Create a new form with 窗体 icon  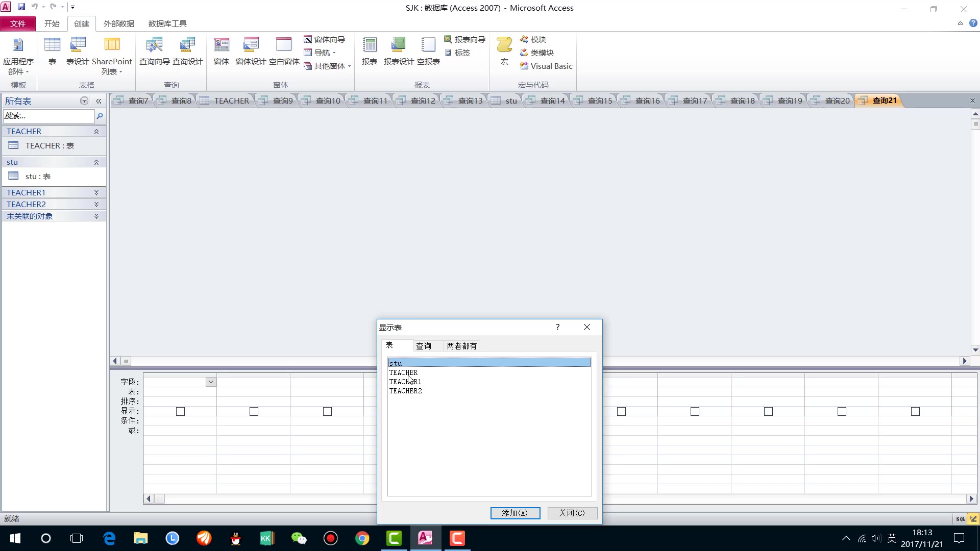[x=222, y=51]
